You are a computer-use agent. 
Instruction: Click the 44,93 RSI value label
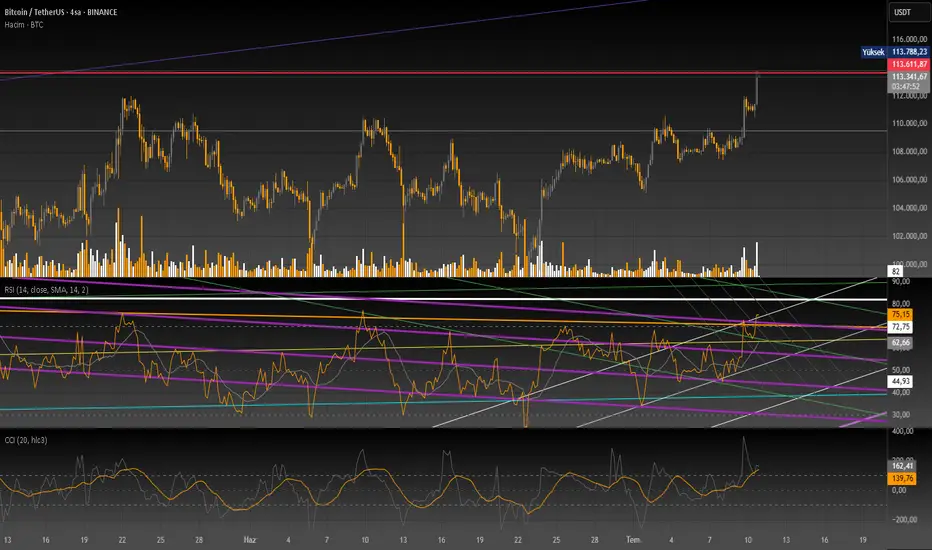click(x=900, y=381)
